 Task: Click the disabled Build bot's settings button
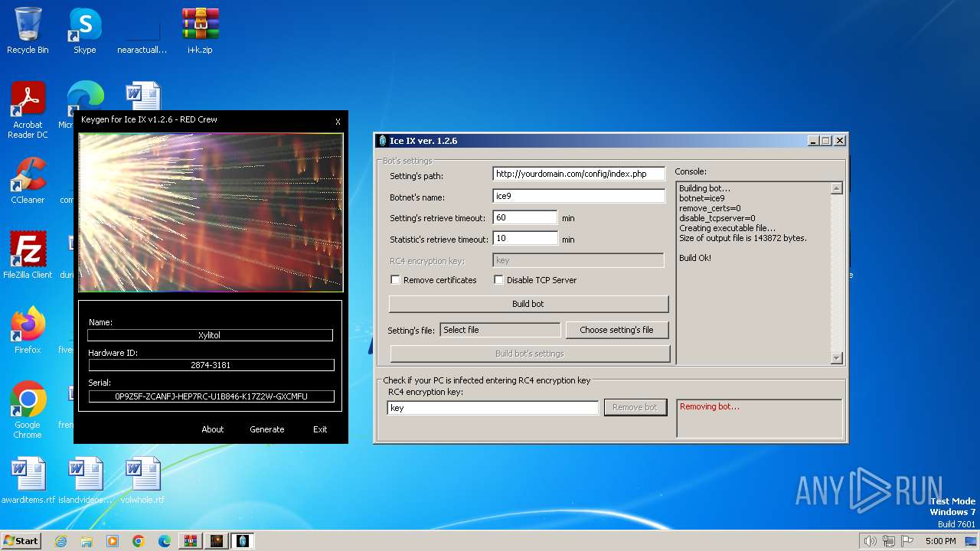pyautogui.click(x=530, y=354)
